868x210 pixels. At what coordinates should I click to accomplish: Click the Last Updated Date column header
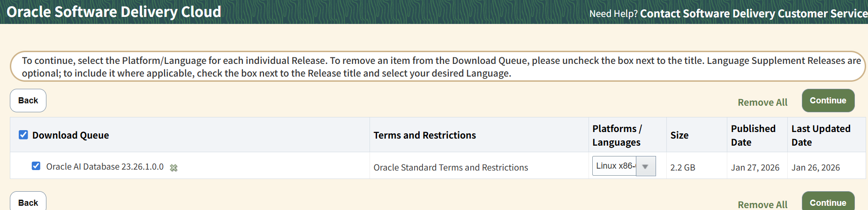tap(821, 135)
